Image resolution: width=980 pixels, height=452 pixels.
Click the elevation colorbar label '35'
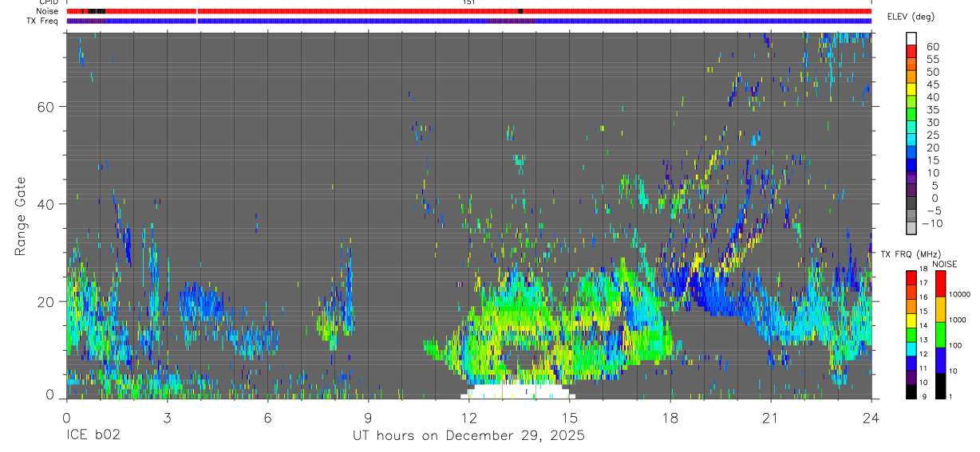[x=933, y=110]
